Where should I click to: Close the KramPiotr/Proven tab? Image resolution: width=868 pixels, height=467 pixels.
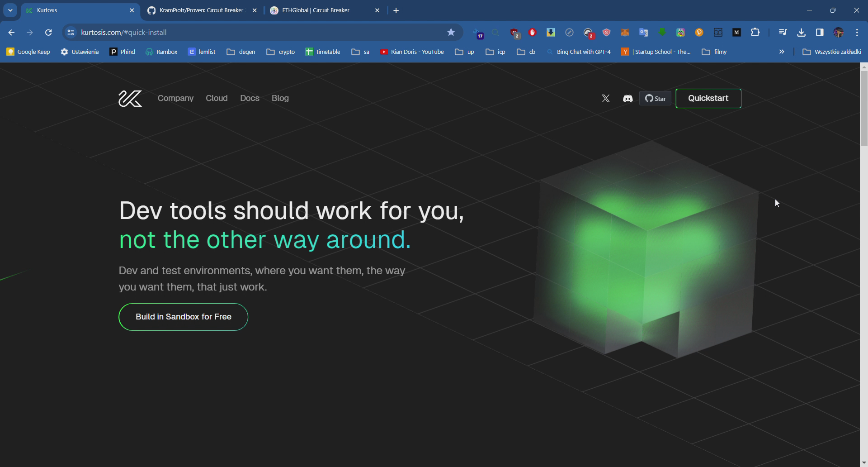click(255, 10)
